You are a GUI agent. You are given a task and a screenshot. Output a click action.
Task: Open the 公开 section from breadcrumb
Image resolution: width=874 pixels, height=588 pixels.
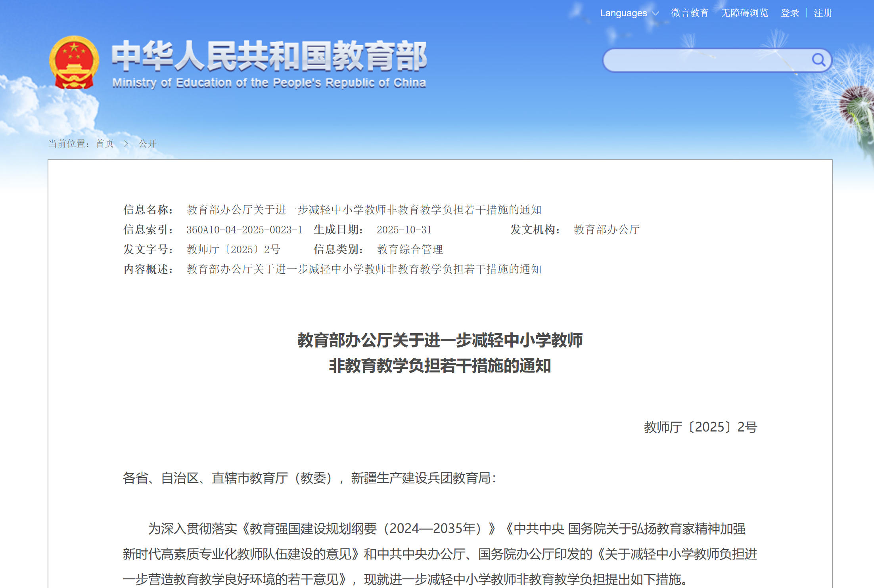[x=148, y=144]
